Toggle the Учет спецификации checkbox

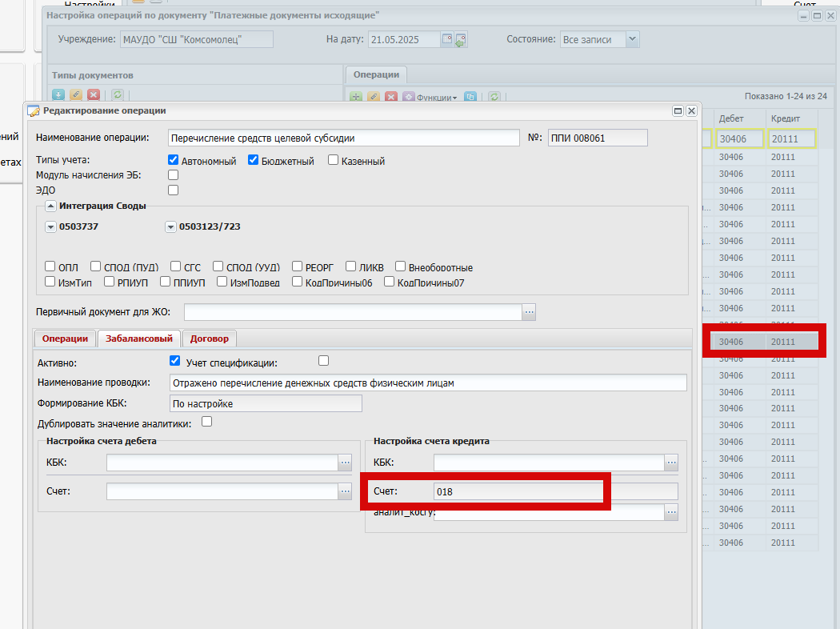[323, 361]
